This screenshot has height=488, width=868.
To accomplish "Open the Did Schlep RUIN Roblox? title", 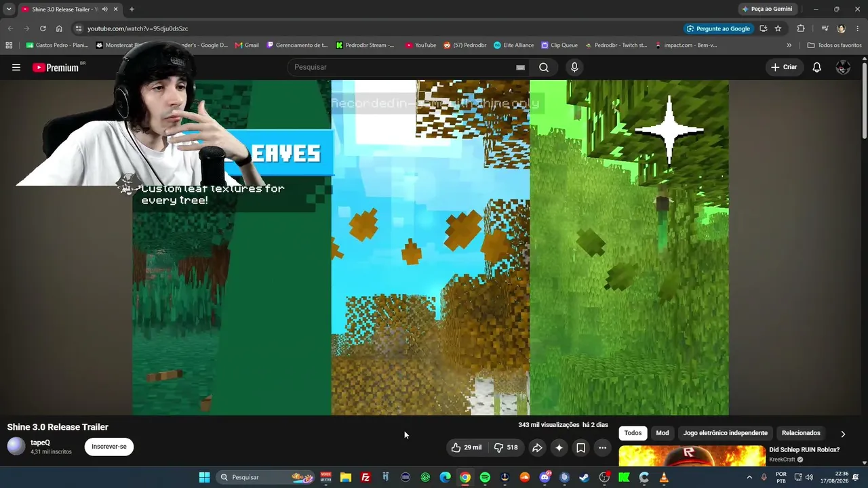I will pos(804,450).
